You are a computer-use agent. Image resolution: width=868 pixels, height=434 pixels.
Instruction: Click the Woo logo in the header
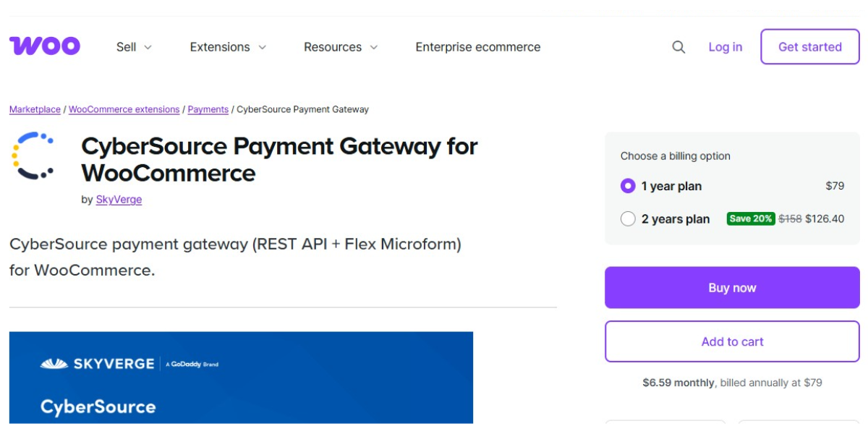45,46
